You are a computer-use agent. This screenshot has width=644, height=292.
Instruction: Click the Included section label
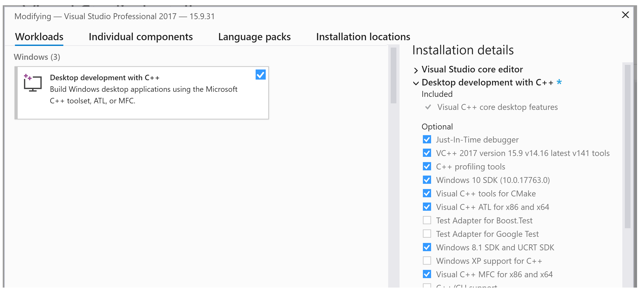coord(437,94)
